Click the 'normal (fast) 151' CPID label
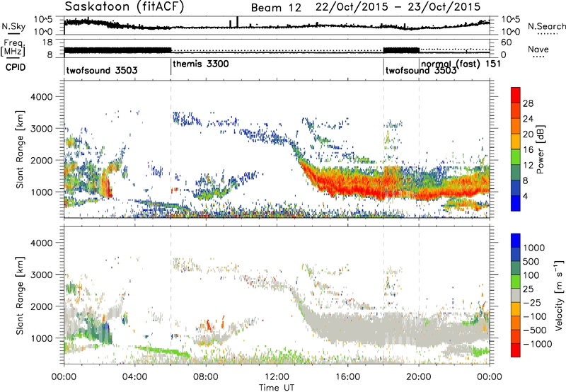566x392 pixels. 461,64
